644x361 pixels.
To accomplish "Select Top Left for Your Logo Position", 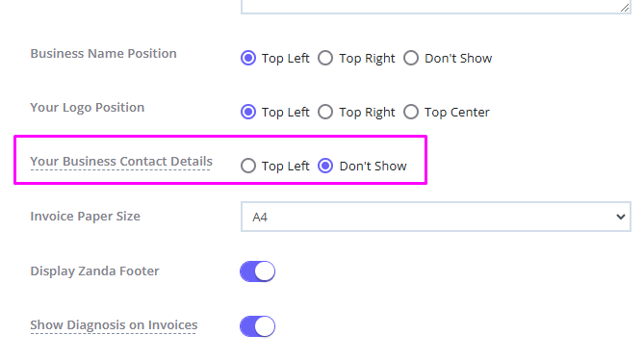I will [x=248, y=112].
